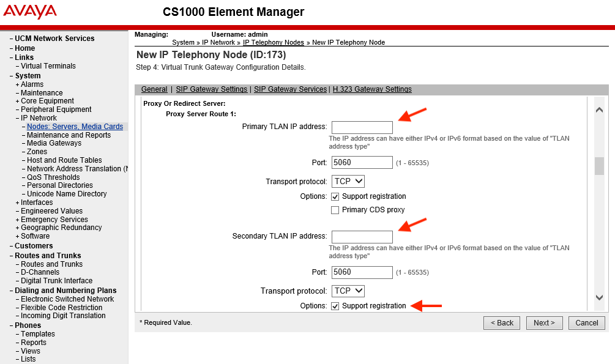Select the Links navigation heading
The height and width of the screenshot is (364, 615).
[x=24, y=58]
